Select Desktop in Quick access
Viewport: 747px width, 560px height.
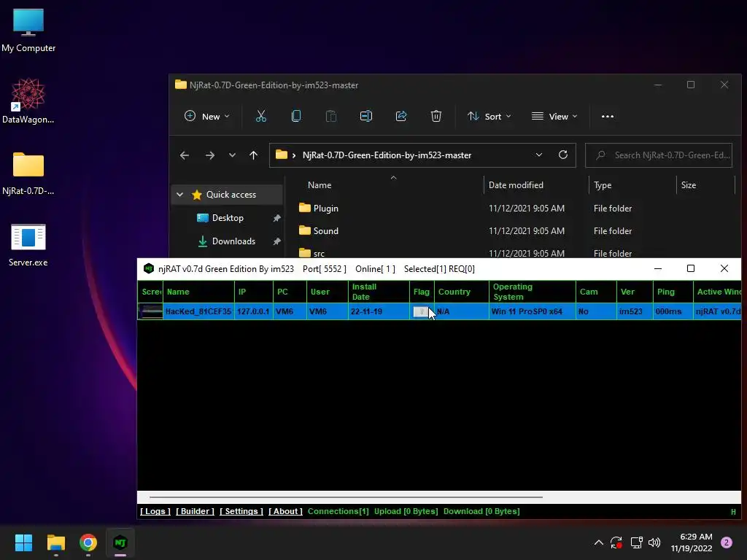click(x=228, y=217)
